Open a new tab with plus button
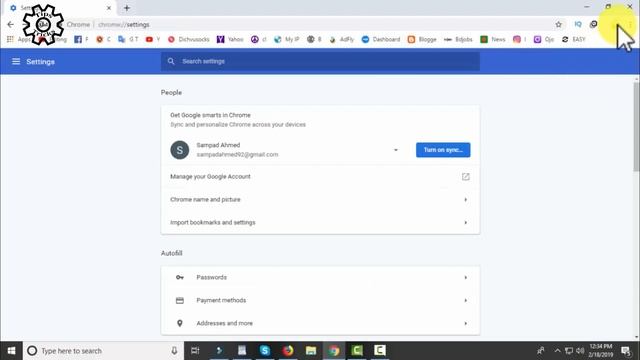640x360 pixels. (x=127, y=8)
